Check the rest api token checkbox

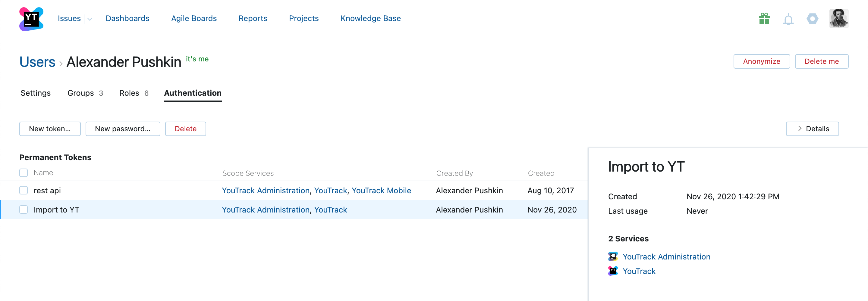pos(24,191)
